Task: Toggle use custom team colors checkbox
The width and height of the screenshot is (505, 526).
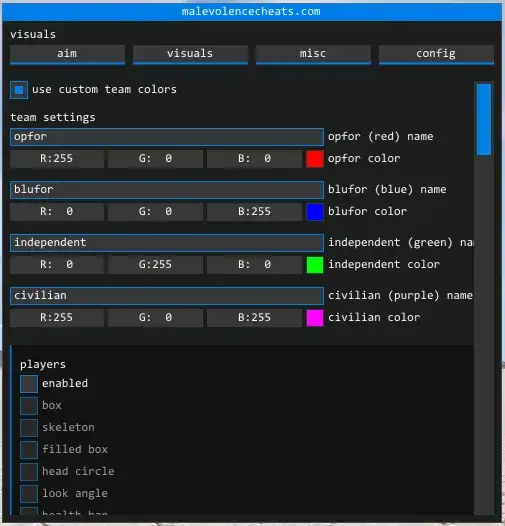Action: pyautogui.click(x=19, y=90)
